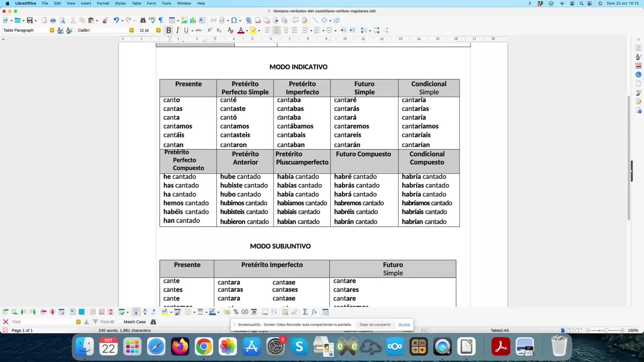
Task: Expand the Calibri font name dropdown
Action: pos(131,30)
